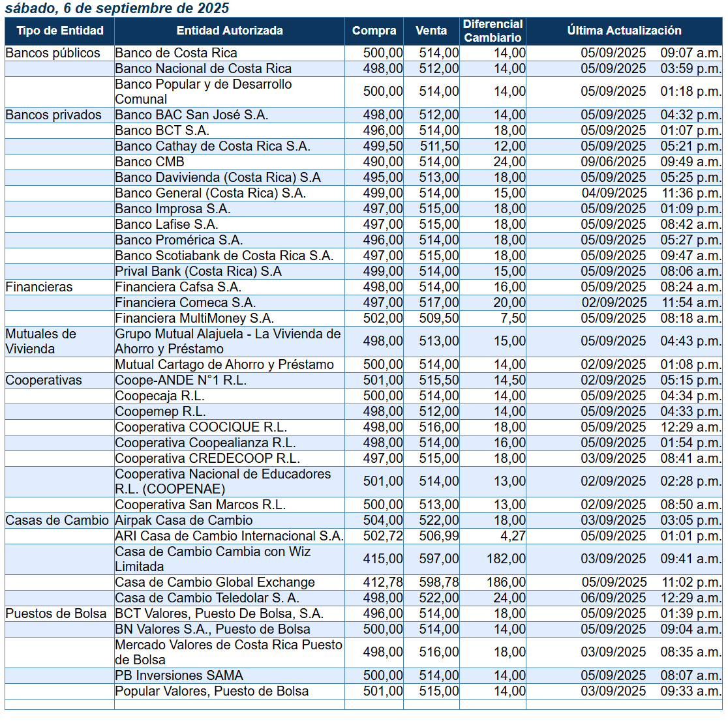Click the entity 'Financiera MultiMoney S.A.'
The width and height of the screenshot is (728, 721).
coord(194,319)
